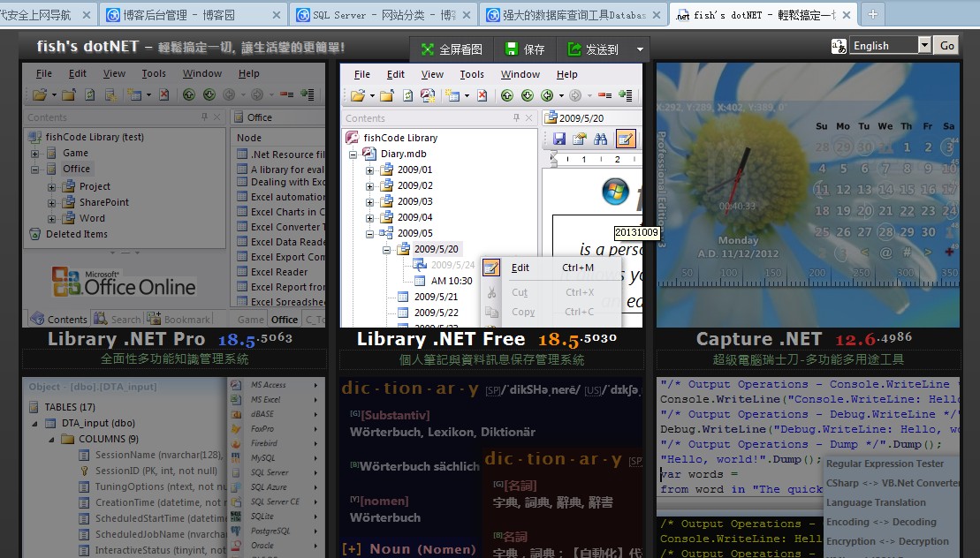Open the 发送到 send-to arrow dropdown
Image resolution: width=980 pixels, height=558 pixels.
coord(641,49)
